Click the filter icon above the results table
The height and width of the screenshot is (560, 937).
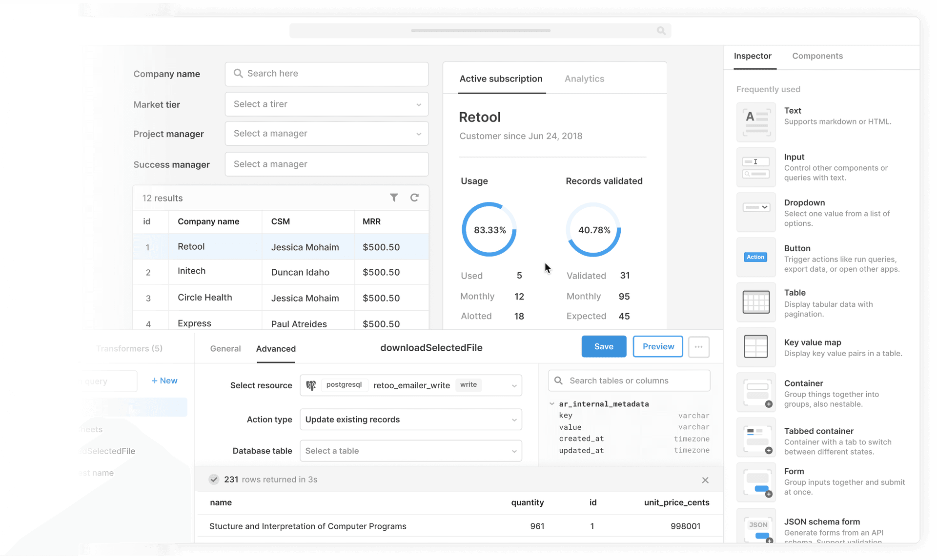pyautogui.click(x=394, y=198)
